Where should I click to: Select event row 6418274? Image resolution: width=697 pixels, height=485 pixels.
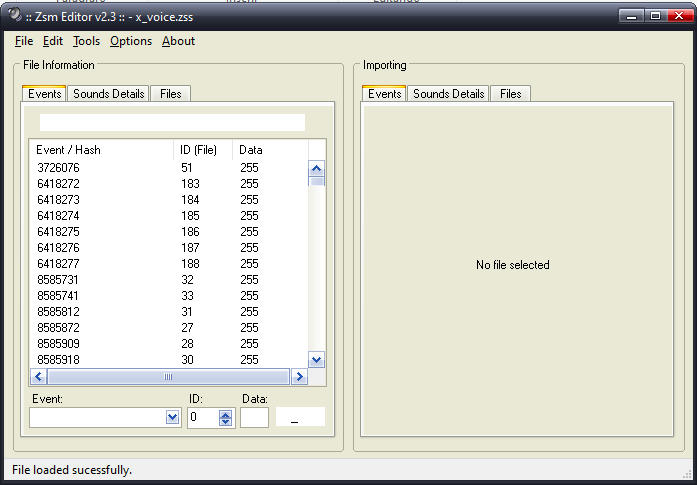click(x=169, y=216)
